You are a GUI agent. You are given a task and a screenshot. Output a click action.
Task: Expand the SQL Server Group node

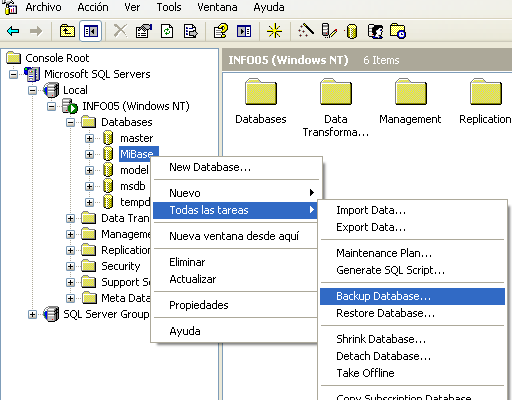click(x=32, y=314)
